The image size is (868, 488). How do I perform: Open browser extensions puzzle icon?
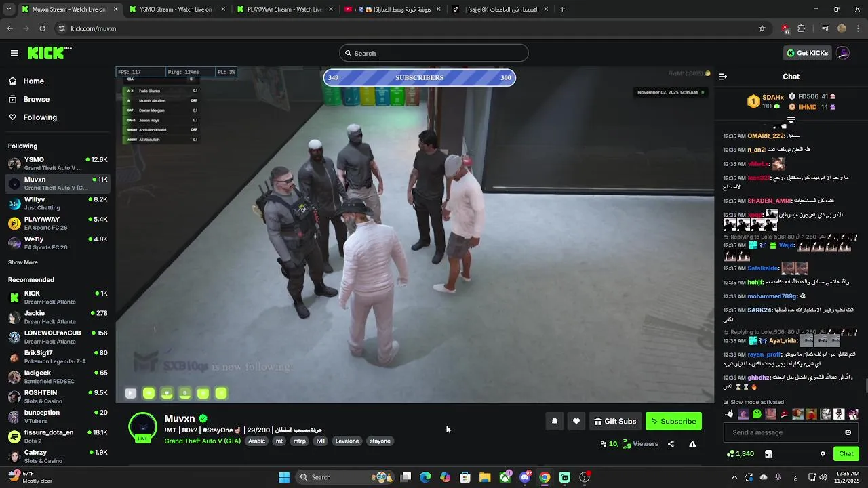(x=802, y=28)
